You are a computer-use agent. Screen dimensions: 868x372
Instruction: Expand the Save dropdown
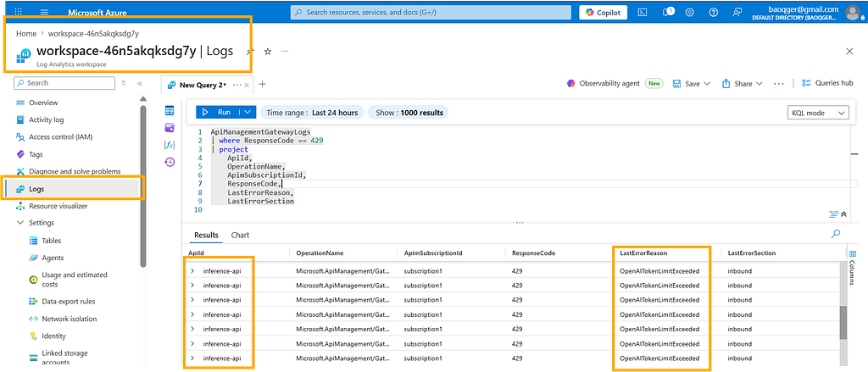coord(707,84)
